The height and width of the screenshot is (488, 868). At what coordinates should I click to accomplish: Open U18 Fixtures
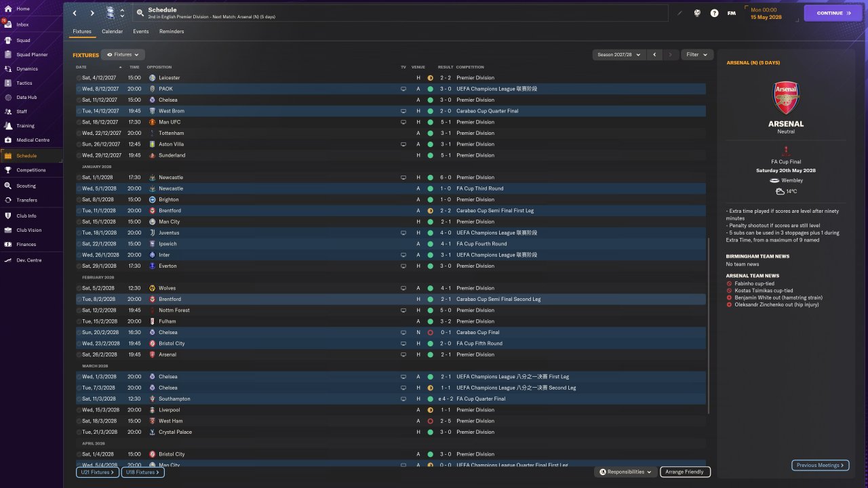click(x=142, y=472)
